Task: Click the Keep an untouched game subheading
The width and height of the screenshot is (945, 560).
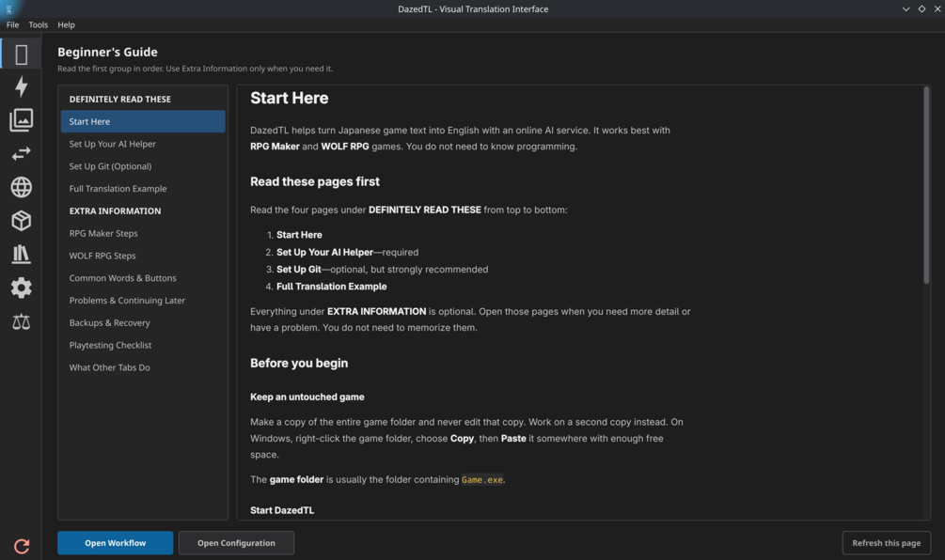Action: click(x=307, y=397)
